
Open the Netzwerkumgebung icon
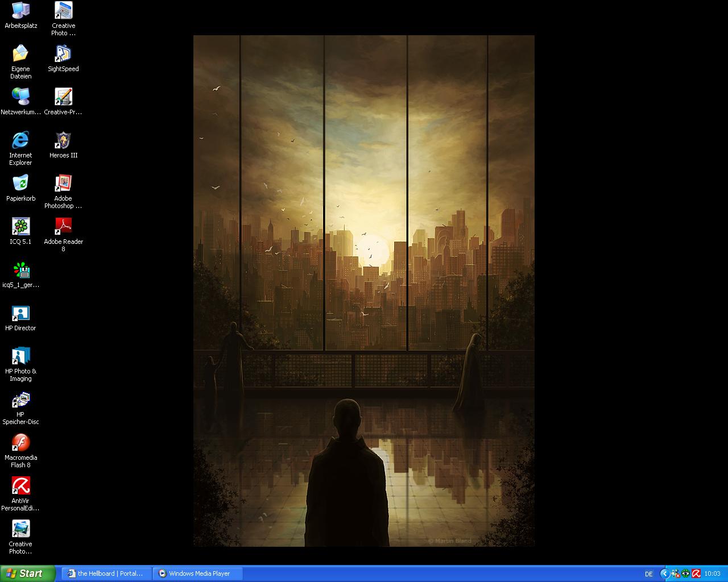click(20, 97)
